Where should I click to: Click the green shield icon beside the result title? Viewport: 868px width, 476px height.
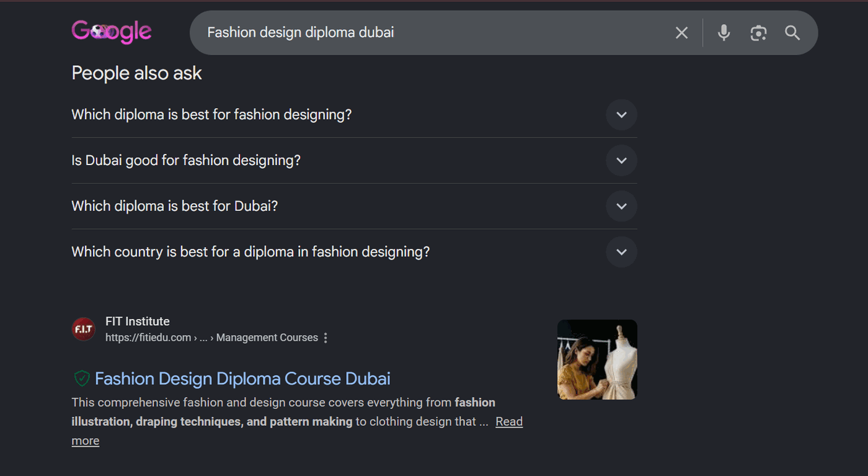click(82, 378)
